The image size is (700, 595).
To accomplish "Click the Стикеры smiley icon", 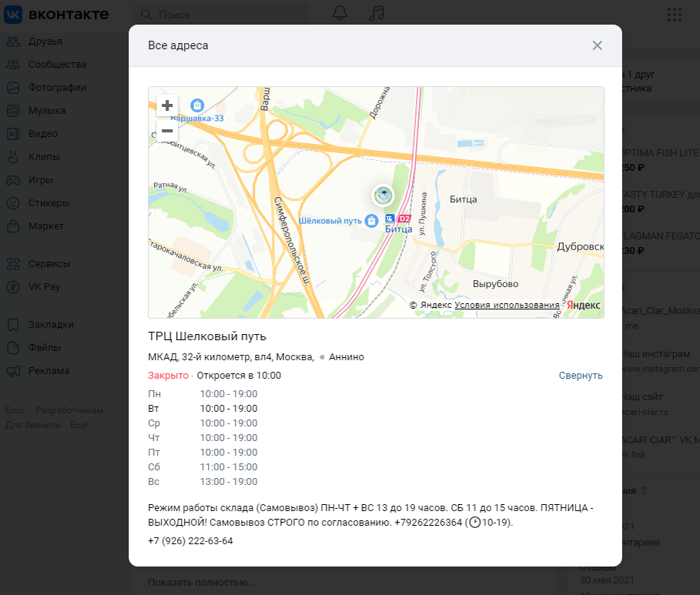I will [x=13, y=203].
